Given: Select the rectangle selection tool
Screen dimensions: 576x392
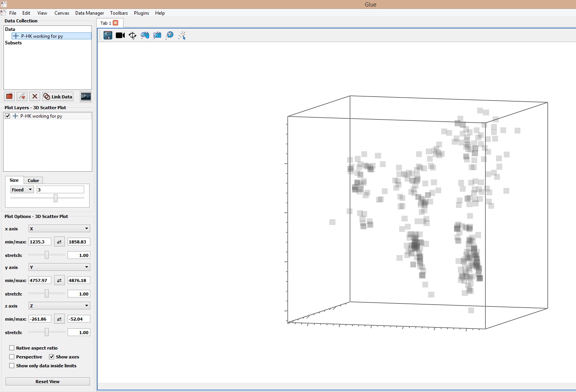Looking at the screenshot, I should click(157, 35).
